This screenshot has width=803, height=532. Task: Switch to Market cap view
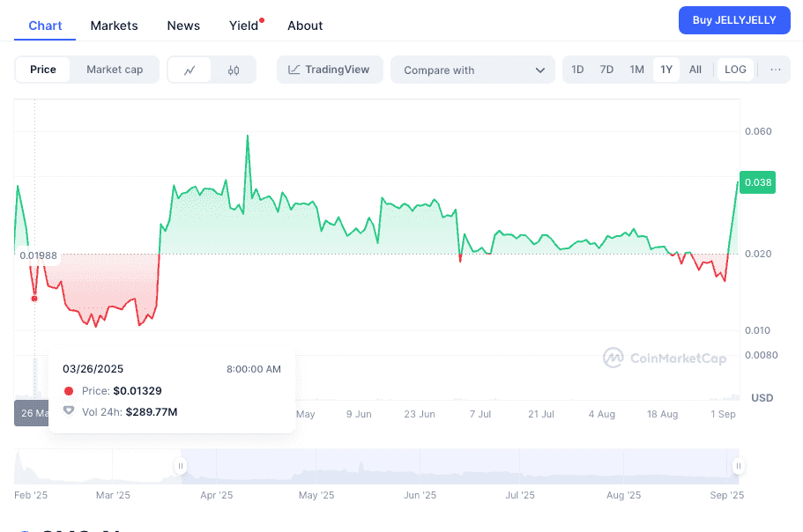point(115,70)
